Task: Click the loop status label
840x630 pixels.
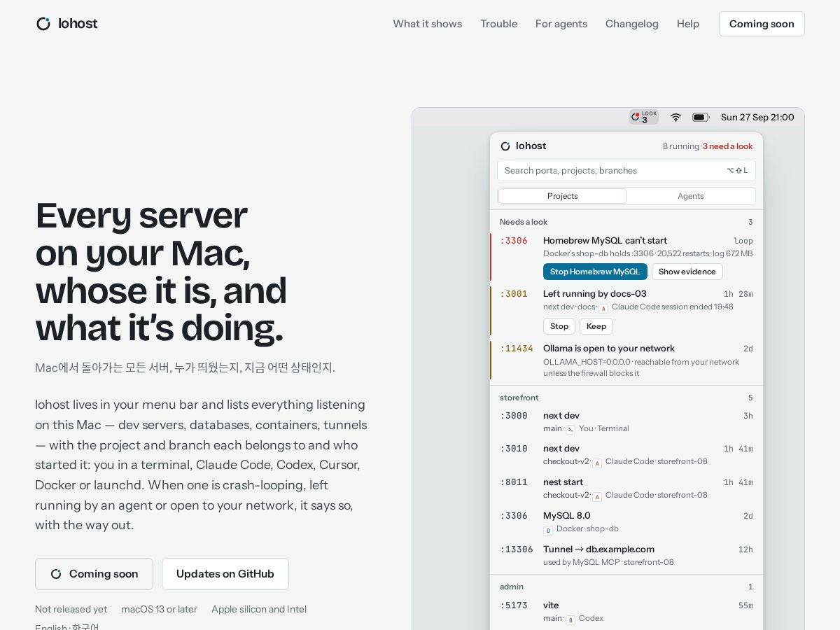Action: [x=743, y=241]
